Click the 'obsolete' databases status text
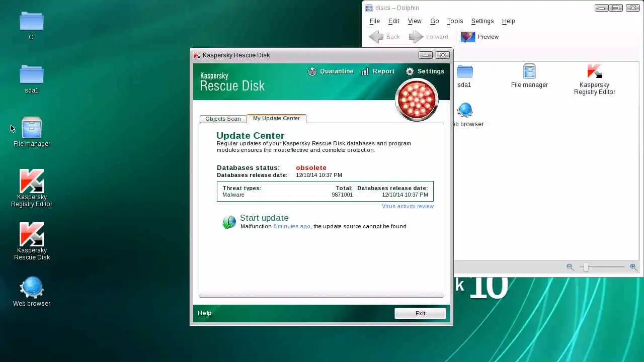Viewport: 644px width, 362px height. pos(311,167)
